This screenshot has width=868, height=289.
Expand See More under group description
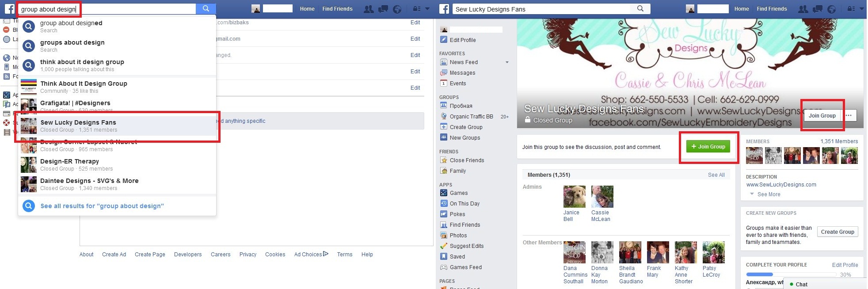tap(769, 194)
